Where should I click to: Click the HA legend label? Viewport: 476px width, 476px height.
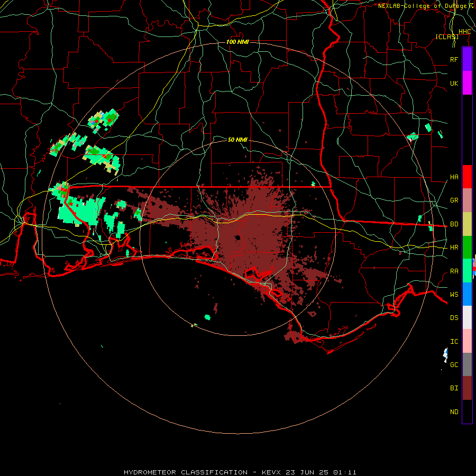[454, 177]
